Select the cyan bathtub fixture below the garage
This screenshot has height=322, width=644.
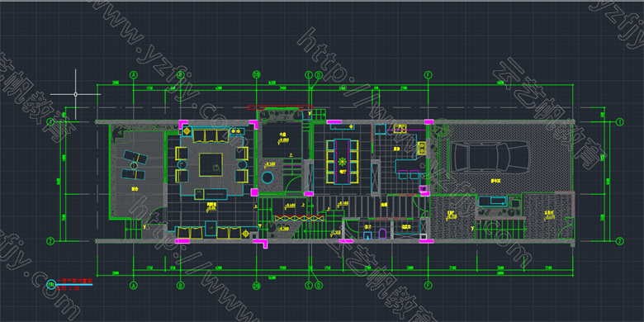[x=493, y=201]
